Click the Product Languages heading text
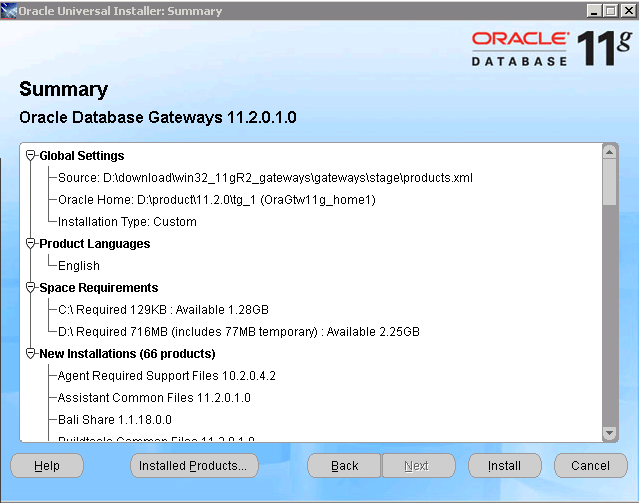Image resolution: width=639 pixels, height=503 pixels. pos(95,244)
